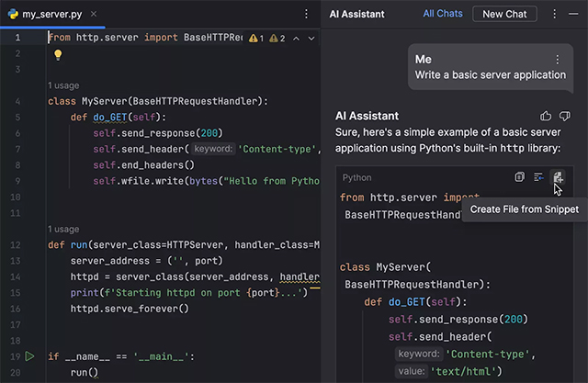Hide the AI Assistant panel
Screen dimensions: 588x383
click(573, 15)
